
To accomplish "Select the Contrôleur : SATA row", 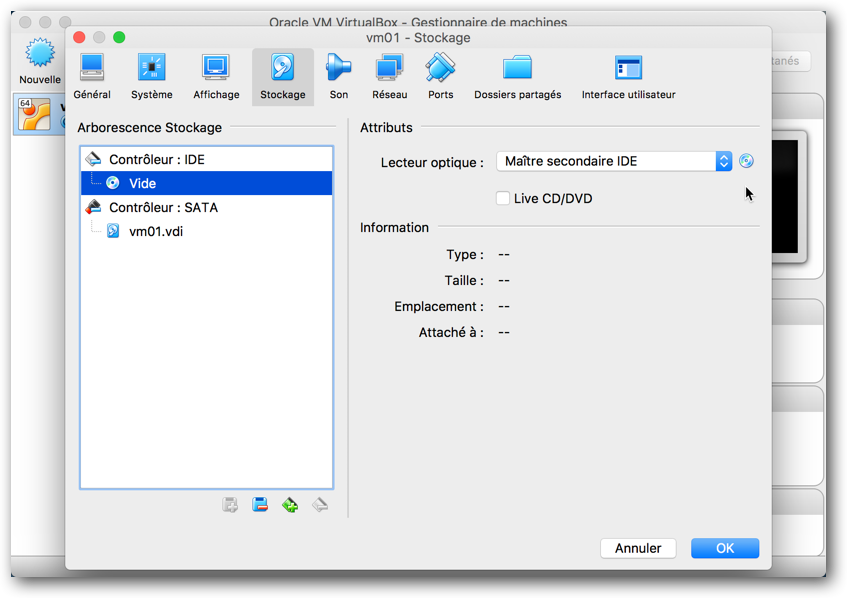I will 206,207.
